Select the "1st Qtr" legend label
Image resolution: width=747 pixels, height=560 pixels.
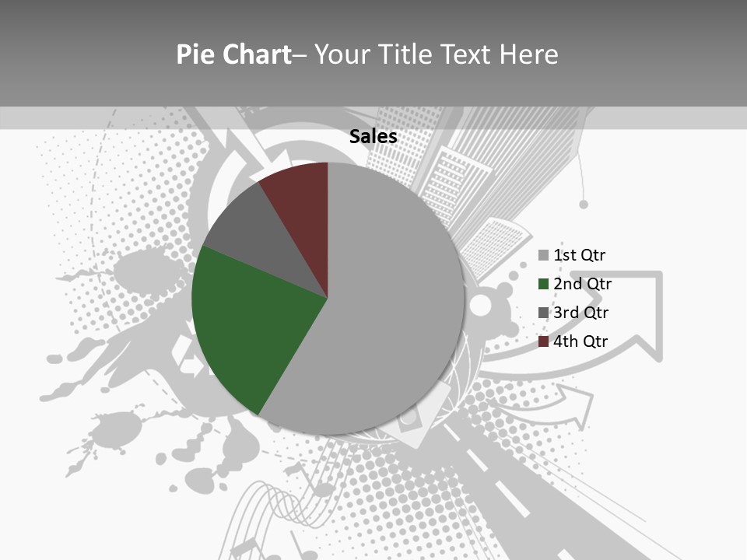point(579,255)
